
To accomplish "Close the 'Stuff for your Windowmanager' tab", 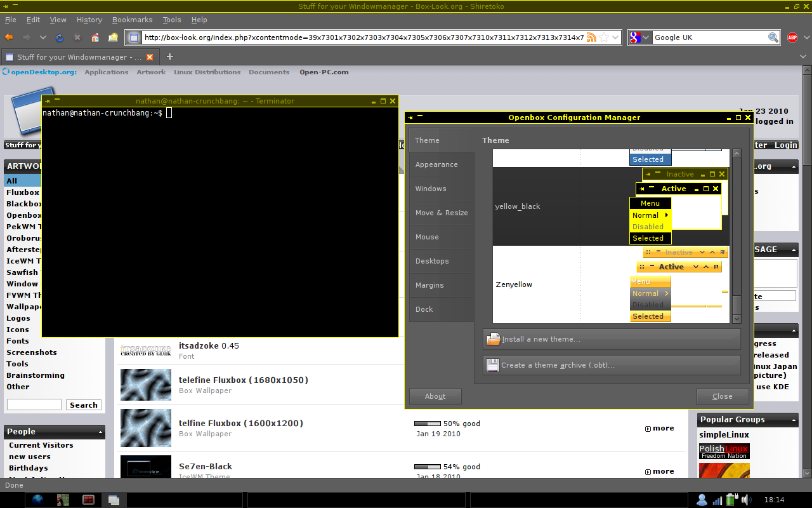I will 150,57.
